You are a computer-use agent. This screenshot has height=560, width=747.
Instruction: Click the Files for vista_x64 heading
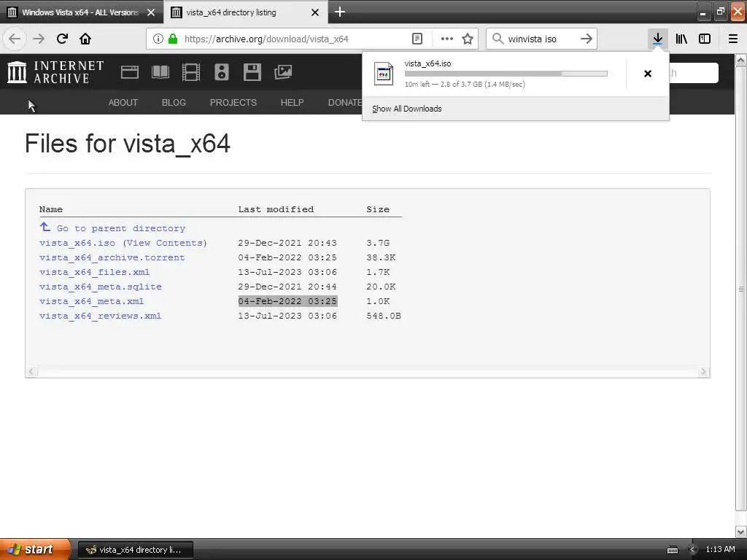pyautogui.click(x=128, y=144)
